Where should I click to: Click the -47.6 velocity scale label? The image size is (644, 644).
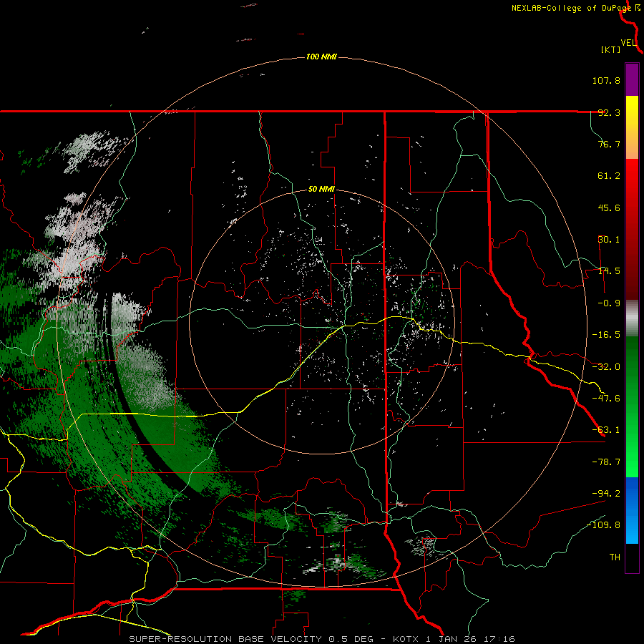point(606,399)
